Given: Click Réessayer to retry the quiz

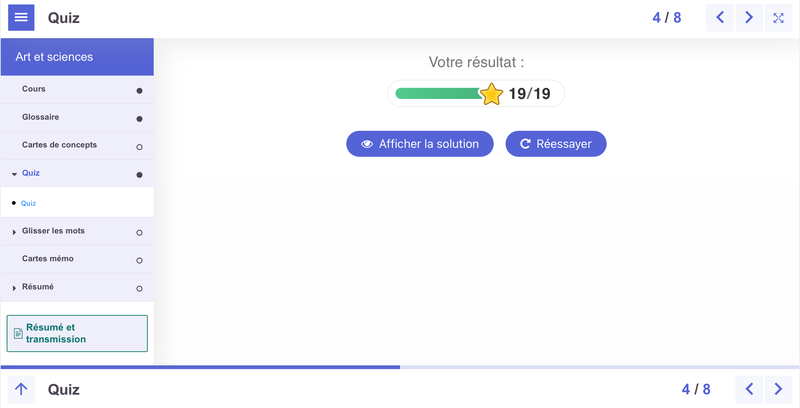Looking at the screenshot, I should pos(556,144).
